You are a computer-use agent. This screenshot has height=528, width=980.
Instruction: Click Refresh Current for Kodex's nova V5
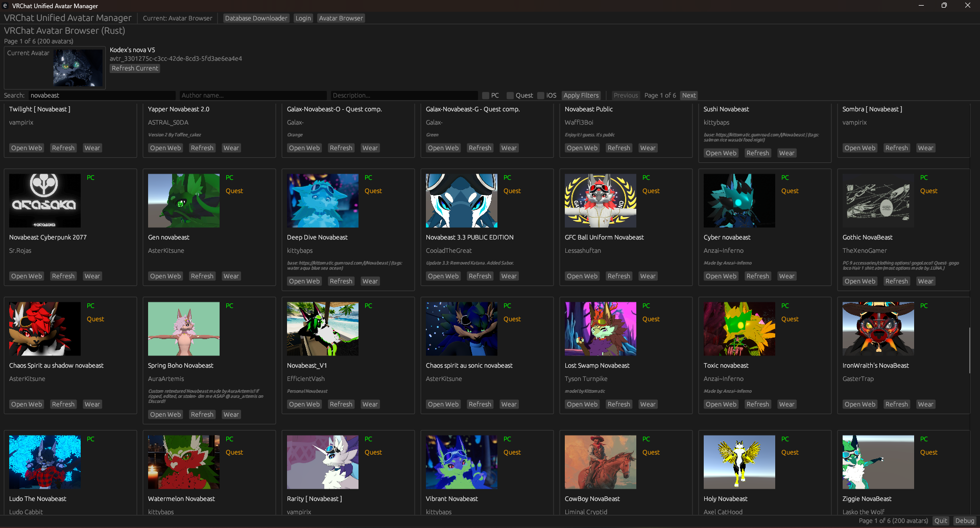(134, 68)
